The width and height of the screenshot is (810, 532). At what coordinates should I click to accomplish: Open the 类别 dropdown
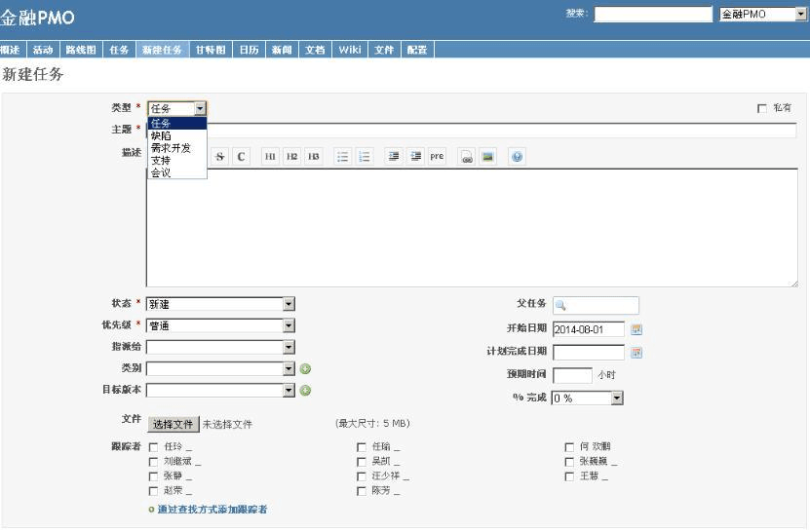[x=220, y=368]
